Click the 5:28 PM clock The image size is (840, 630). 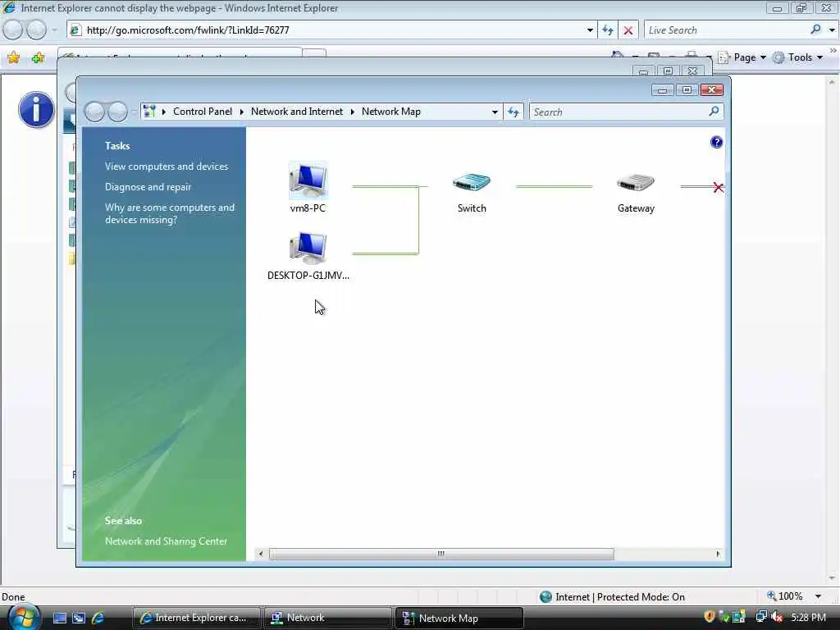coord(808,617)
